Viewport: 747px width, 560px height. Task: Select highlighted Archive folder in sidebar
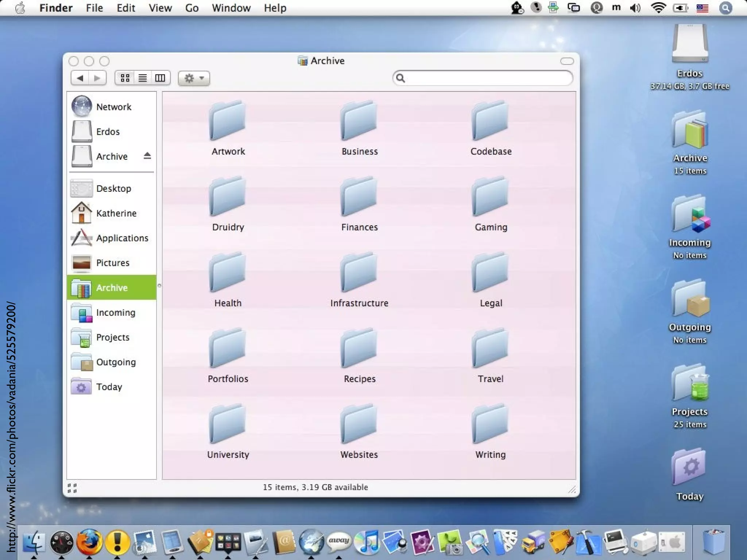coord(112,288)
